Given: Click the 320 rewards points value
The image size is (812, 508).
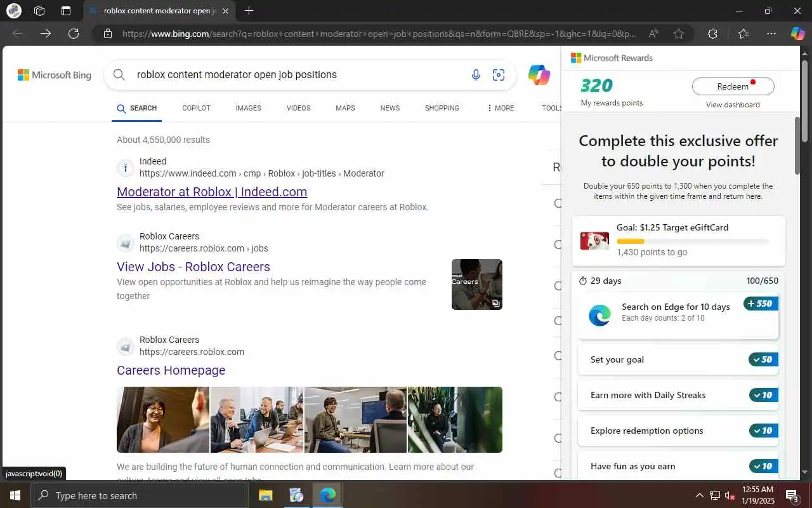Looking at the screenshot, I should (597, 86).
